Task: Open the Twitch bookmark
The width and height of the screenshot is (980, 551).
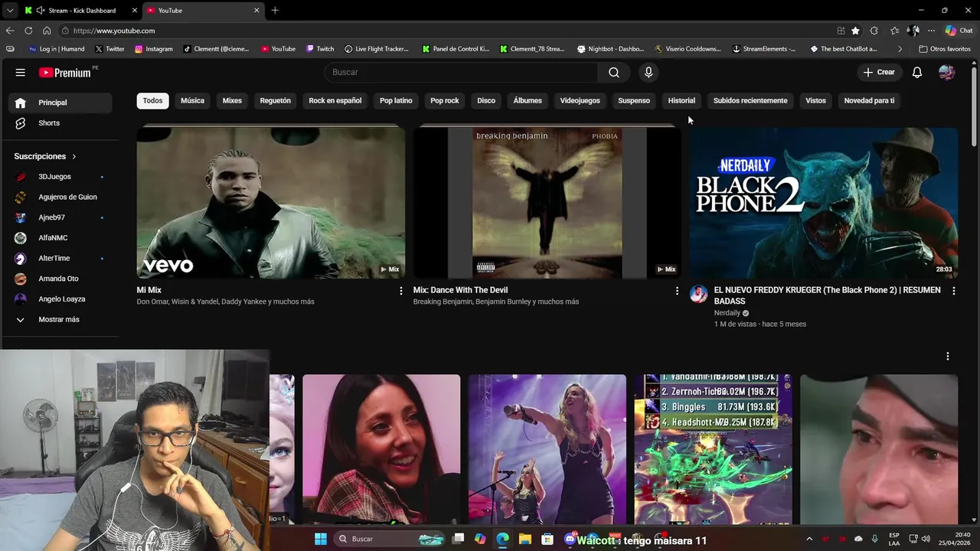Action: (x=320, y=49)
